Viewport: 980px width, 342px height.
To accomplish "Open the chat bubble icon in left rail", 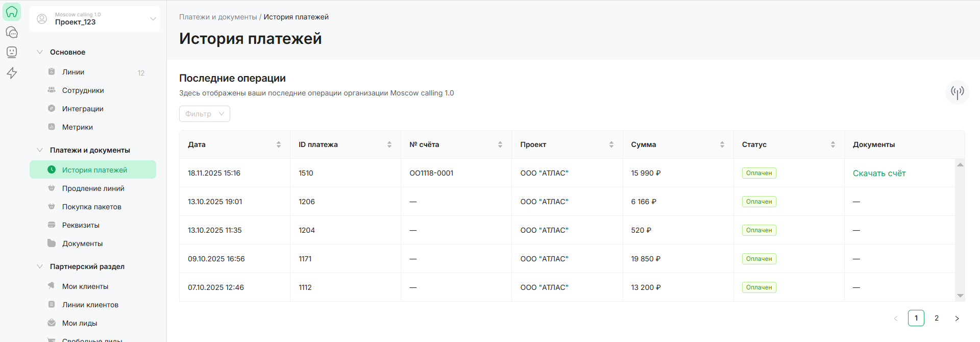I will 12,32.
